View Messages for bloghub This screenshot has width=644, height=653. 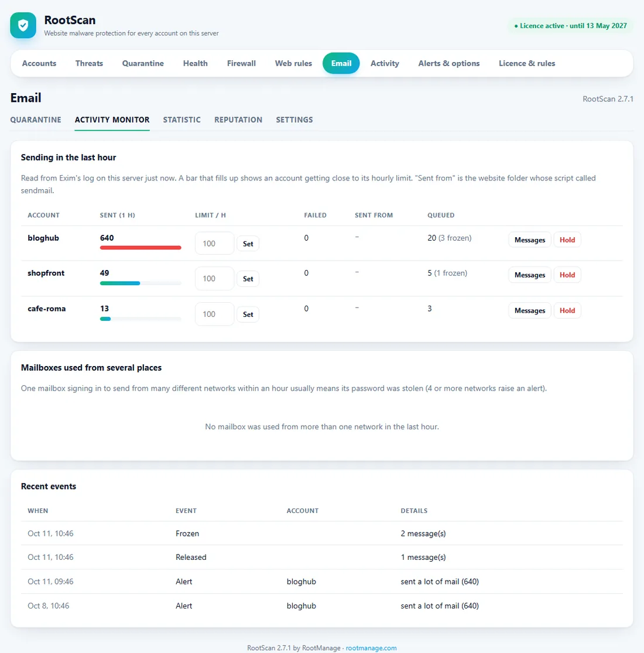pos(529,240)
